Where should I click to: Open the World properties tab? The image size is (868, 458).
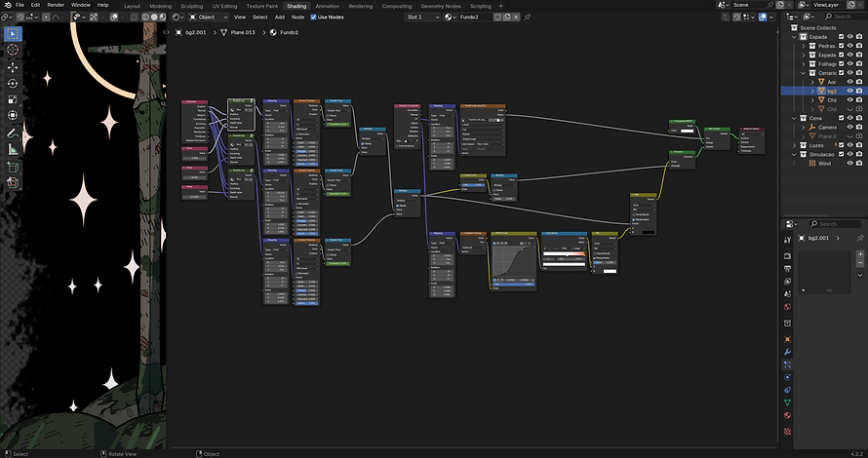(x=787, y=306)
